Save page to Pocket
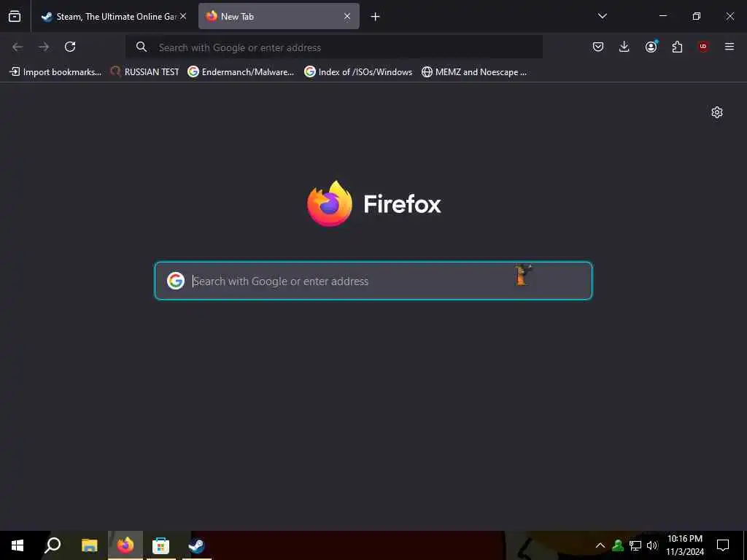The image size is (747, 560). pos(598,47)
